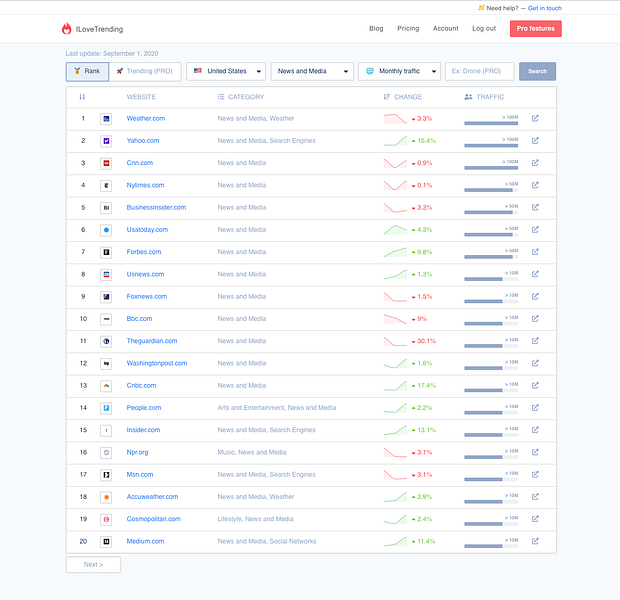
Task: Click the Accuweather.com orange sun favicon
Action: pos(106,497)
